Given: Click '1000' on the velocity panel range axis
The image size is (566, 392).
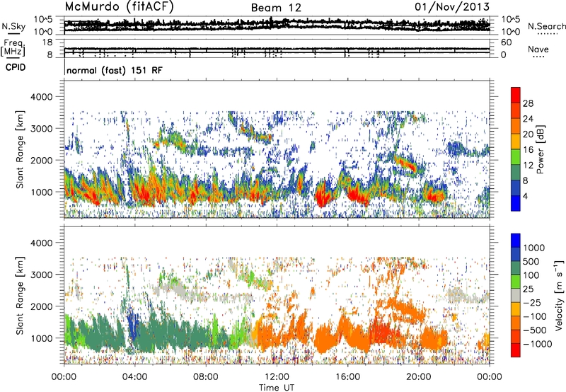Looking at the screenshot, I should (x=41, y=338).
